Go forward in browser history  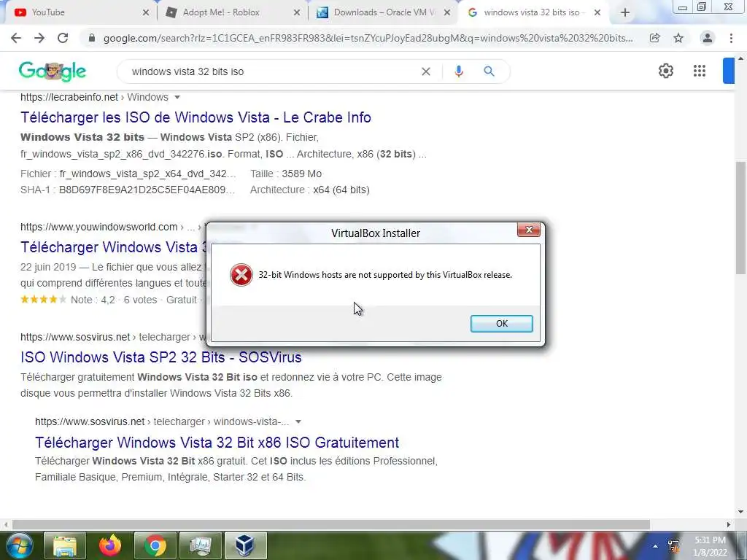click(x=39, y=38)
